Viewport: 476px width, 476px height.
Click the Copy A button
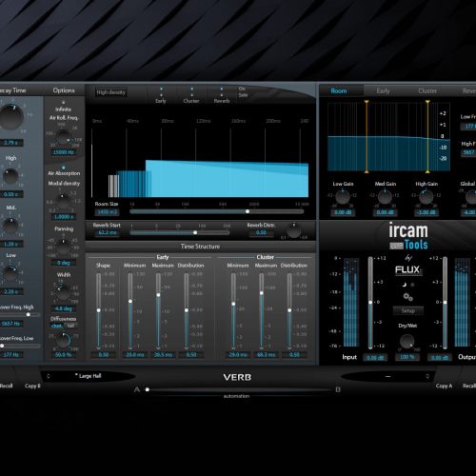tap(444, 386)
